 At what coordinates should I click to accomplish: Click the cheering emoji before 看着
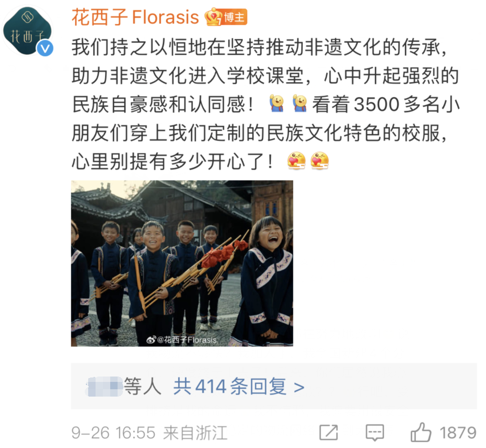(299, 103)
